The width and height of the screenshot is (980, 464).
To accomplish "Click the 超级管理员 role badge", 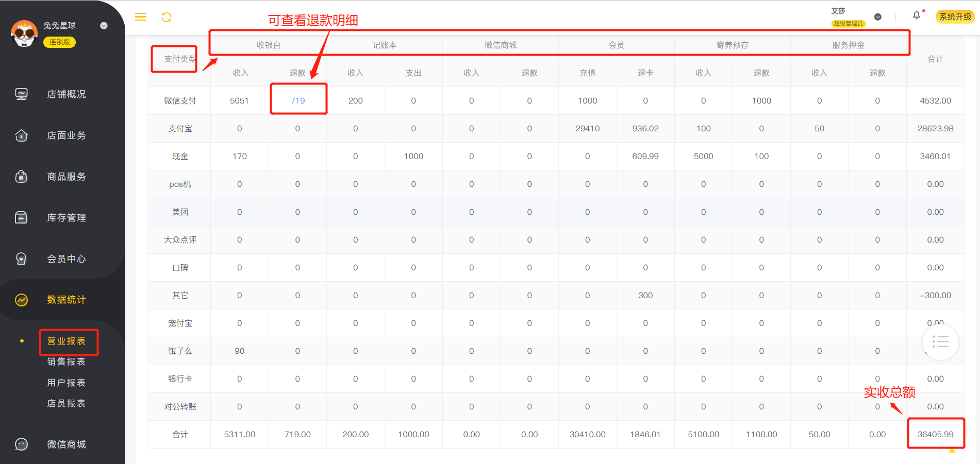I will [x=848, y=23].
